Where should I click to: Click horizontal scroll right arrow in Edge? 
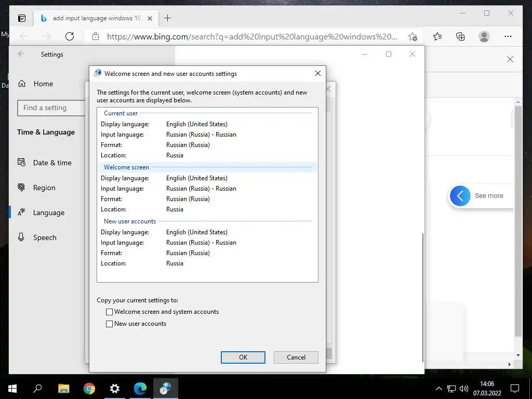510,364
